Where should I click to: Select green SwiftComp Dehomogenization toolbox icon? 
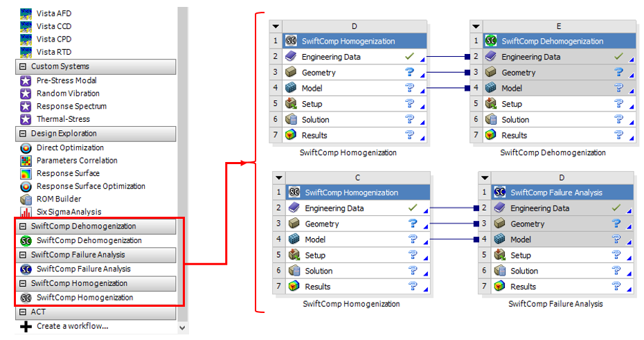26,240
